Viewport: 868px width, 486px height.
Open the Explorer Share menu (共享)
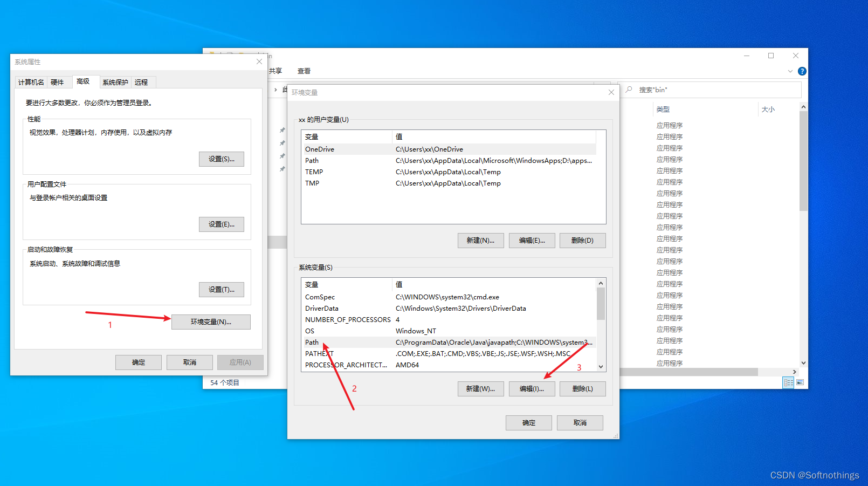(275, 71)
